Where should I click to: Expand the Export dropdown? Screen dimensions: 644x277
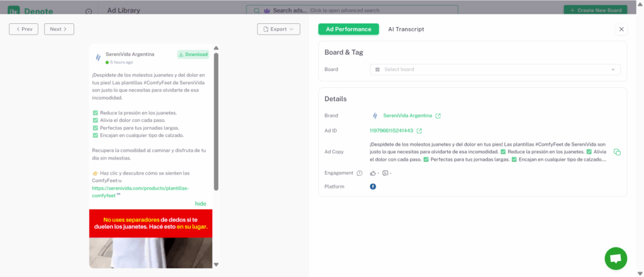(279, 30)
